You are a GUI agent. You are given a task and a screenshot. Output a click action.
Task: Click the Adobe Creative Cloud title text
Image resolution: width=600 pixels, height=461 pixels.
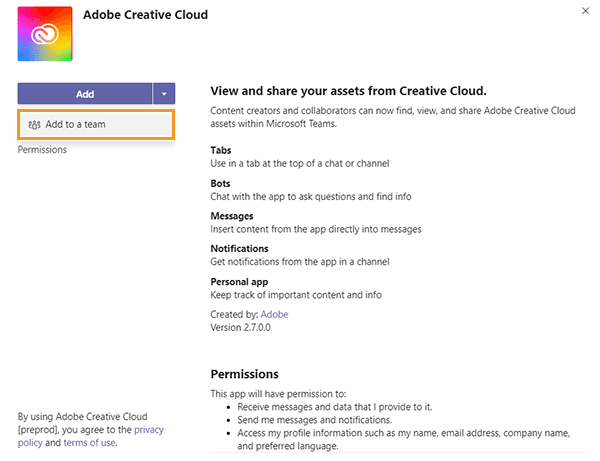click(x=145, y=15)
